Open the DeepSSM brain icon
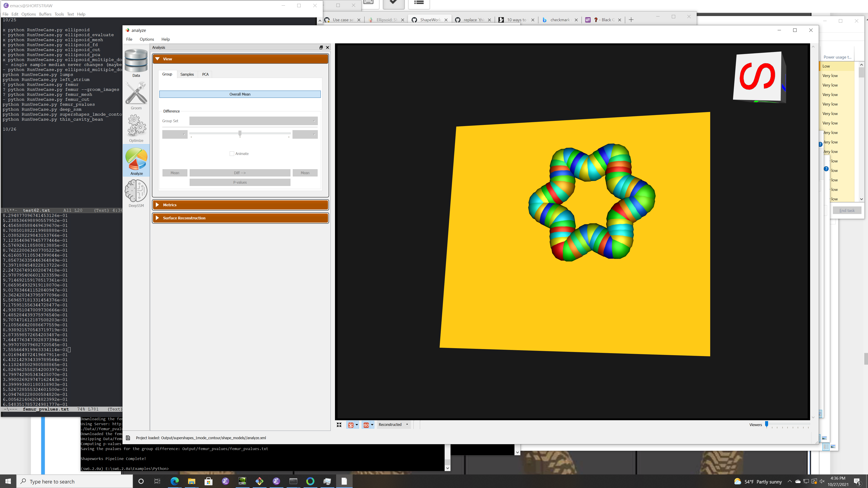This screenshot has height=488, width=868. click(136, 191)
